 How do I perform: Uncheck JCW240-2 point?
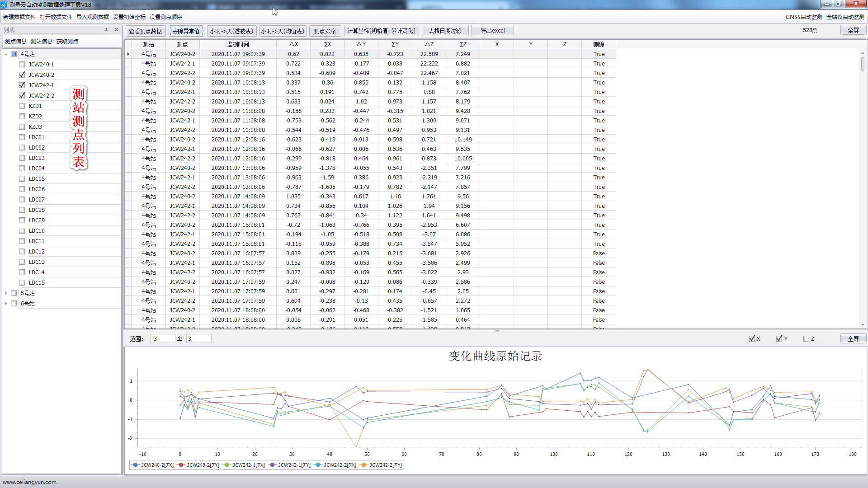(x=22, y=75)
